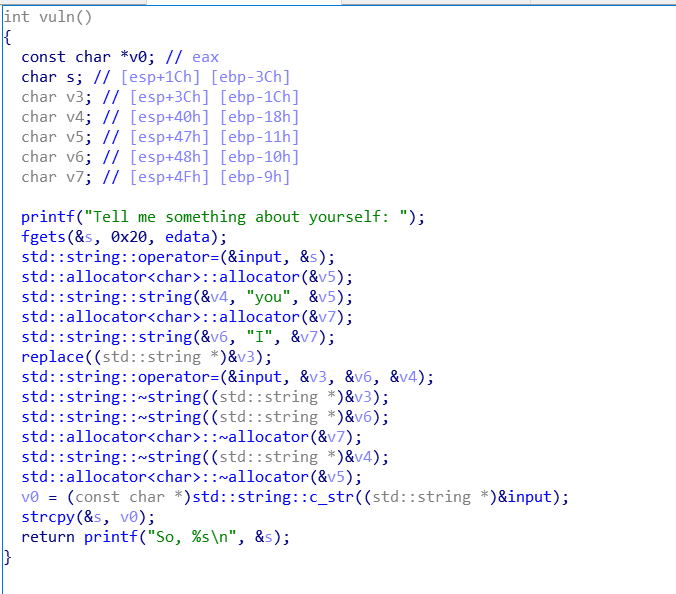
Task: Select the v3 declaration line
Action: 160,97
